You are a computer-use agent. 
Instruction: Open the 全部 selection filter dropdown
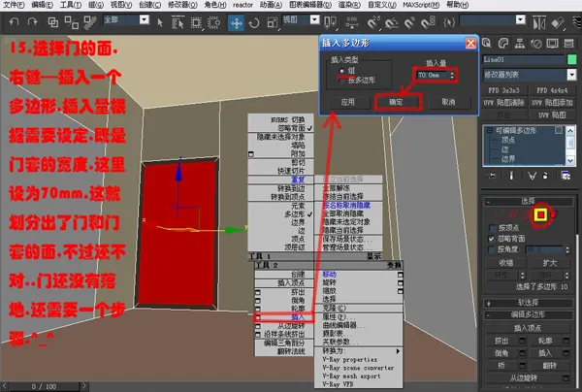click(x=144, y=19)
